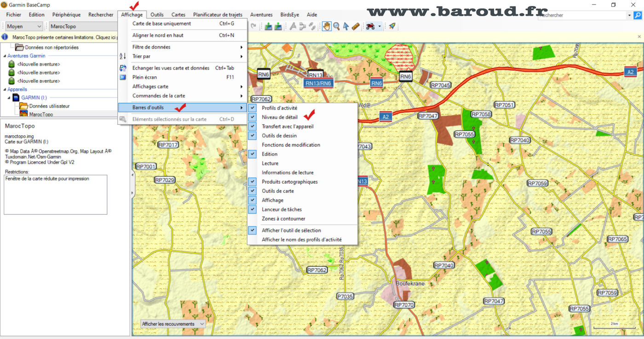Click the Données utilisateur folder icon
This screenshot has width=644, height=339.
[23, 106]
